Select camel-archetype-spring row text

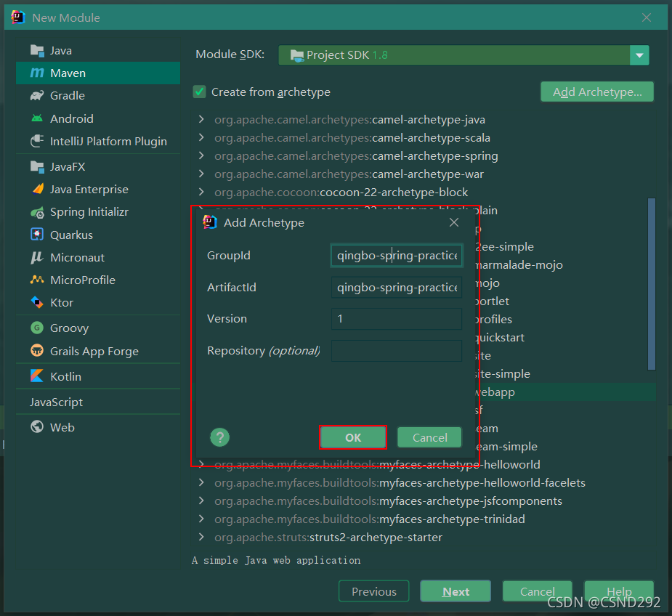(356, 156)
